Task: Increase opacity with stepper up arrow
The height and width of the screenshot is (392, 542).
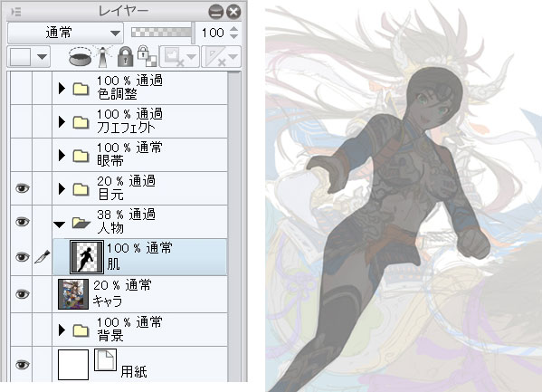Action: click(234, 29)
